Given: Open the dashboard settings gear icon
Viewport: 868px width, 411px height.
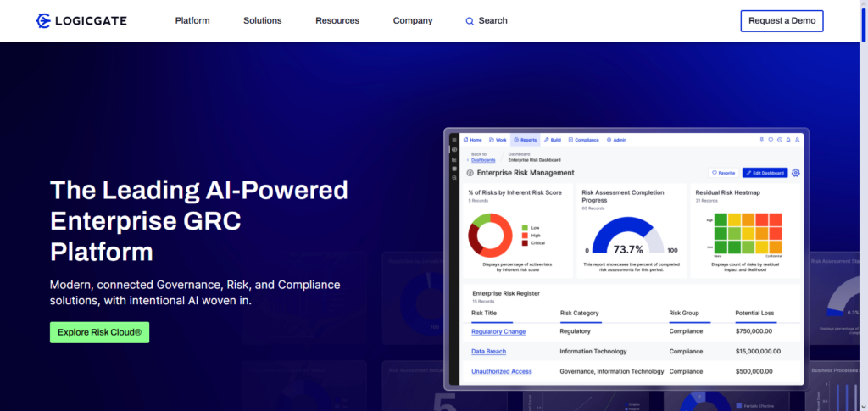Looking at the screenshot, I should (x=795, y=173).
